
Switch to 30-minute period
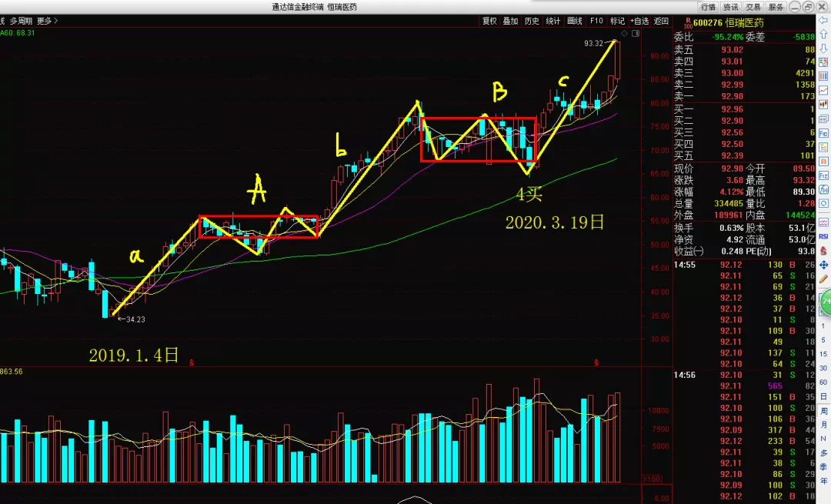click(x=823, y=369)
